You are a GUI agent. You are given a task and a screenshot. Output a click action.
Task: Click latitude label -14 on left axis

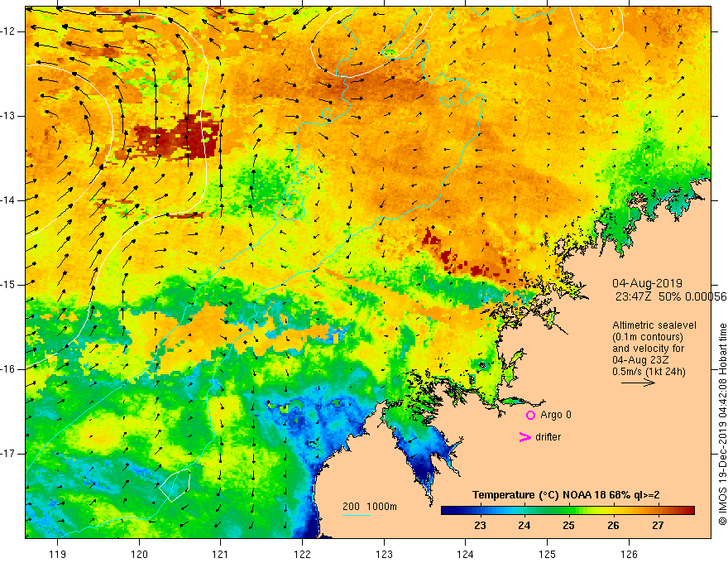click(9, 200)
